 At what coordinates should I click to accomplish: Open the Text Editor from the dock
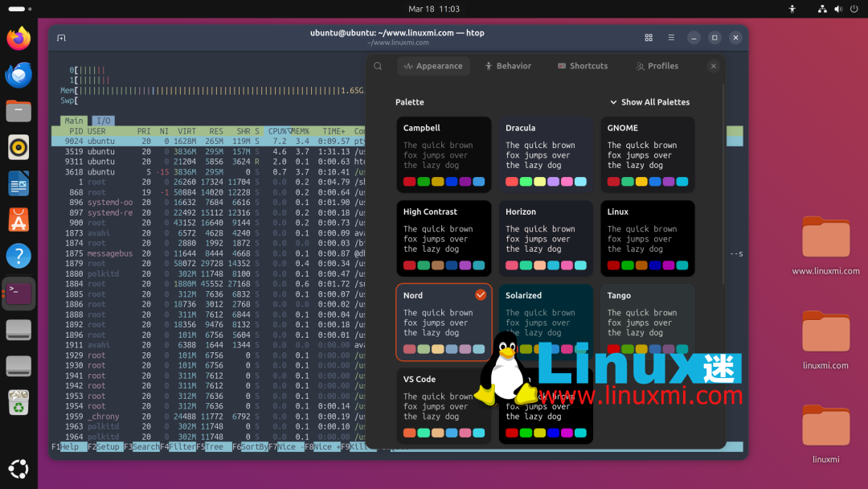[18, 183]
